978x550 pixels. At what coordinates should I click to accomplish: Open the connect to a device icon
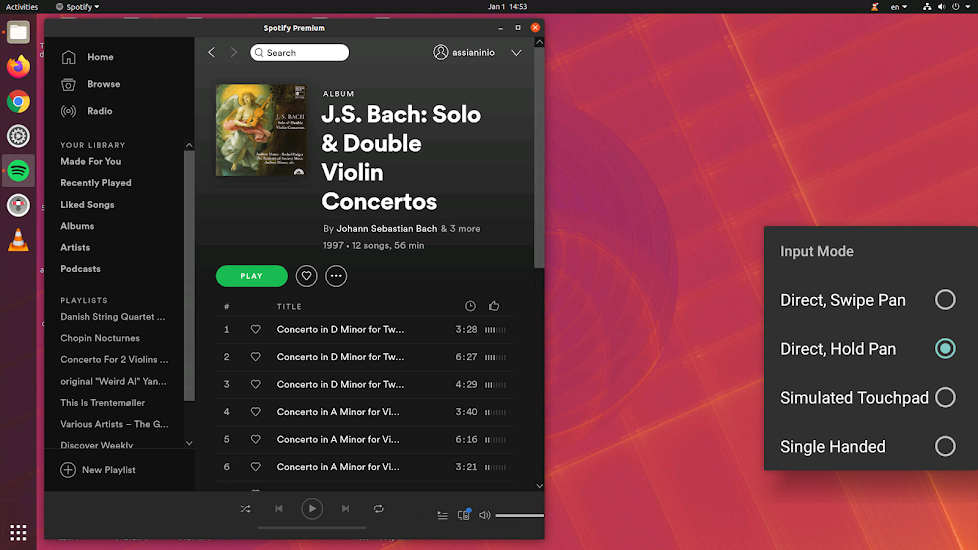point(463,514)
